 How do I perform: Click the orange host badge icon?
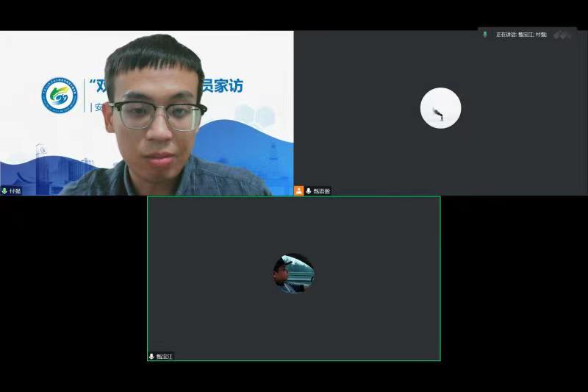point(299,190)
